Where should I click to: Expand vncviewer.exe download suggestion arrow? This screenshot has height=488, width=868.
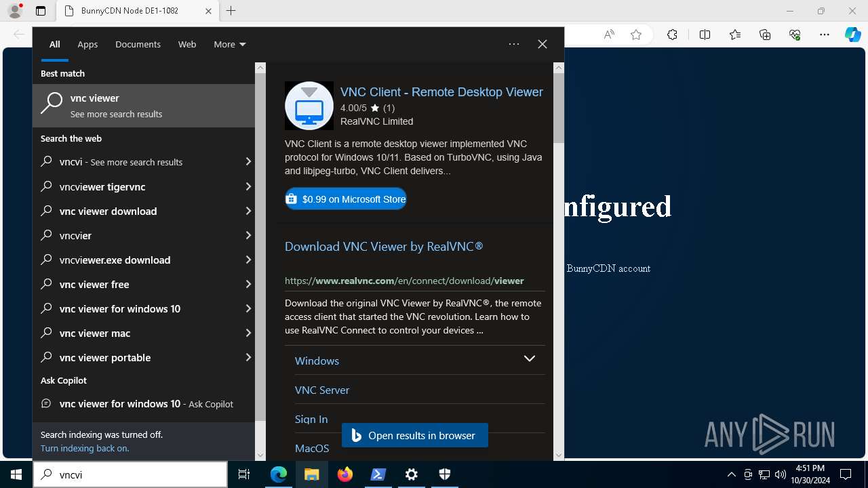click(248, 260)
